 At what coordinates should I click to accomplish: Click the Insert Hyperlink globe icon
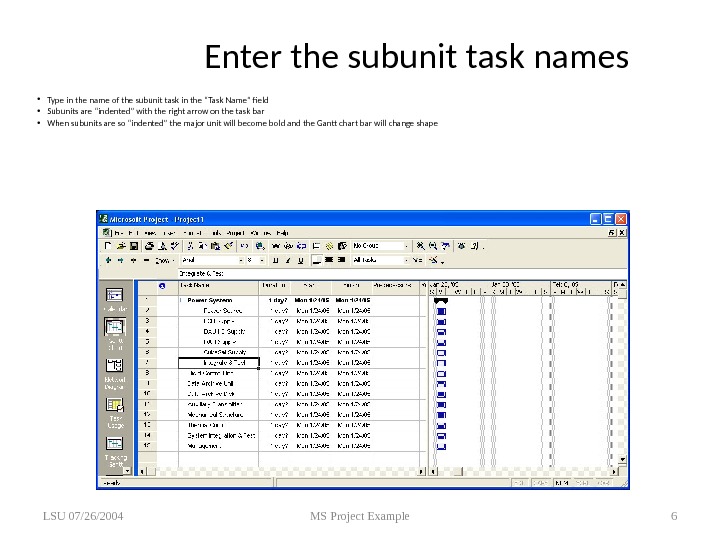(260, 246)
